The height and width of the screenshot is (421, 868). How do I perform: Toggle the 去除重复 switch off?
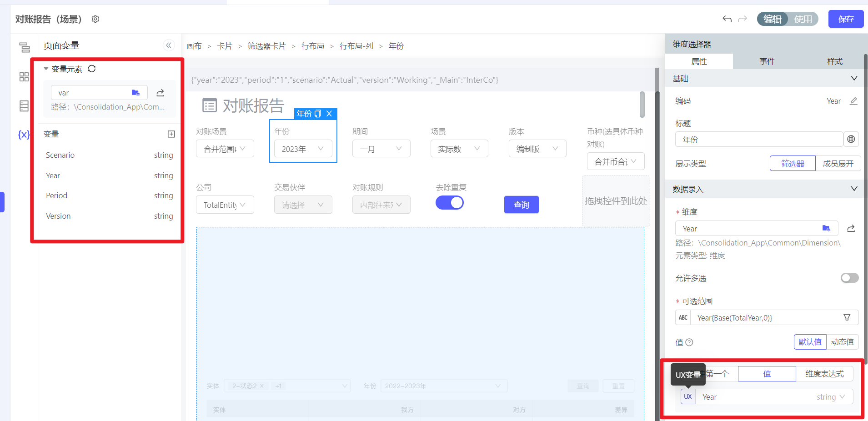[449, 203]
